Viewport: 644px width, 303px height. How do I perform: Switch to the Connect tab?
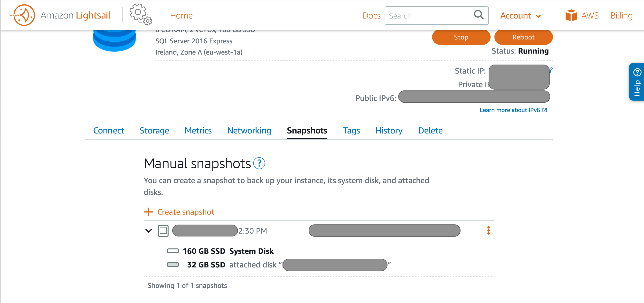(x=108, y=131)
